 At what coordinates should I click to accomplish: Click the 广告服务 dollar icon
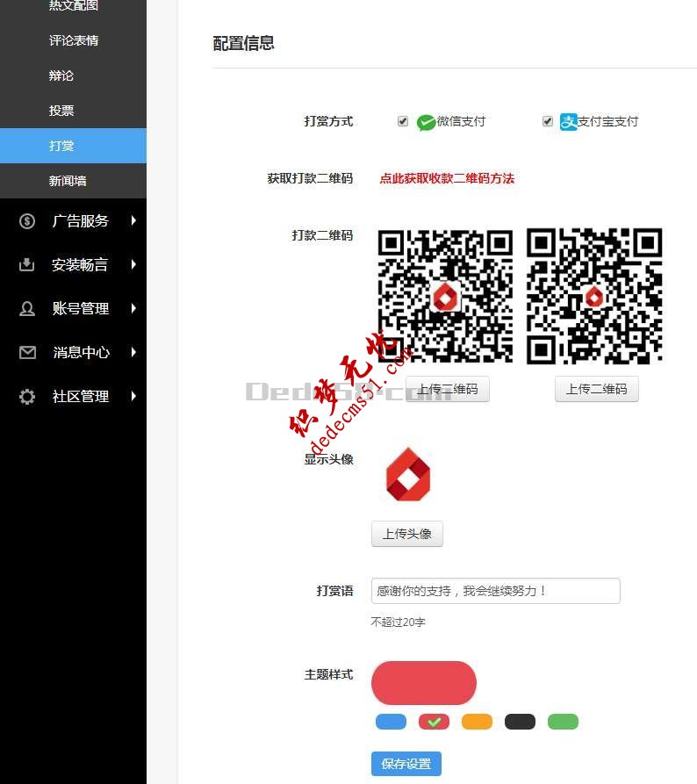pos(27,221)
